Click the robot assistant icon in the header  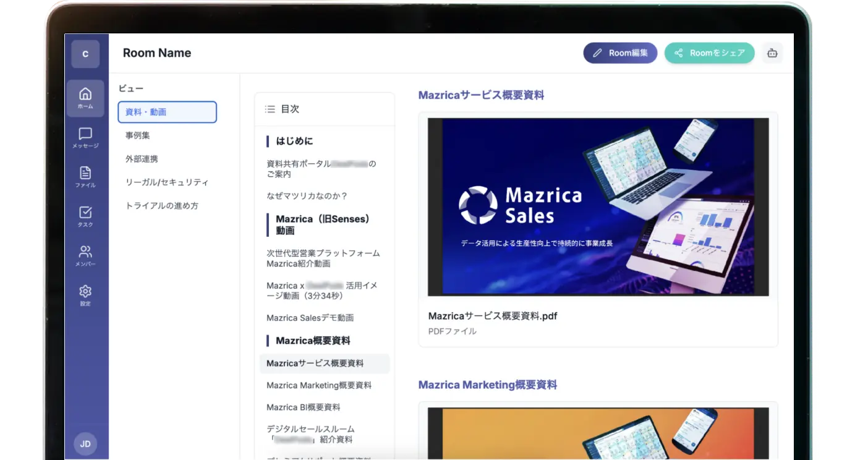(x=772, y=53)
